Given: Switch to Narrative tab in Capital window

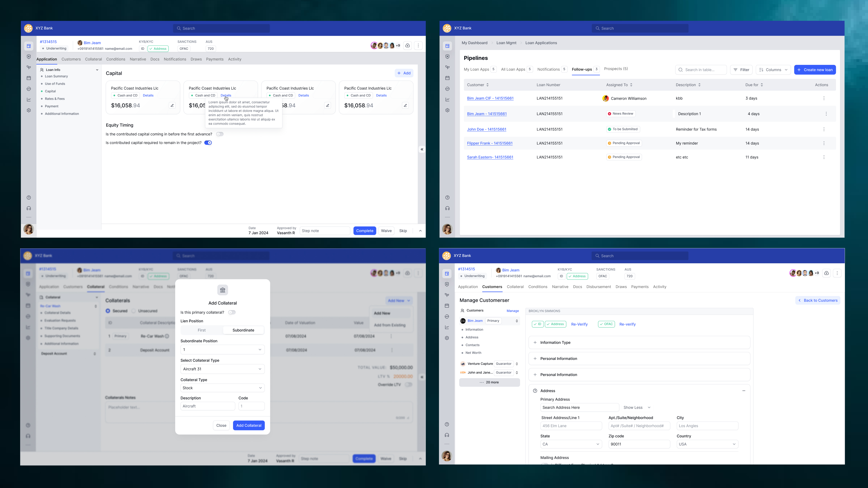Looking at the screenshot, I should point(138,59).
